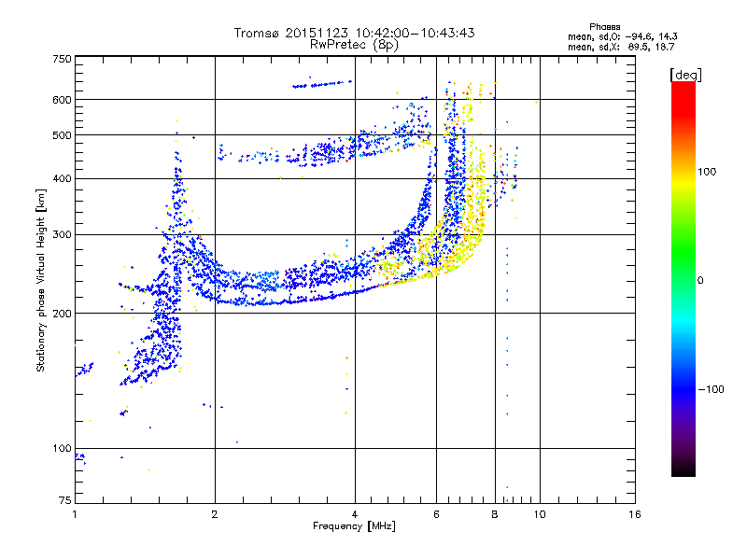Screen dimensions: 747x560
Task: Click the y-axis label "600"
Action: coord(62,100)
